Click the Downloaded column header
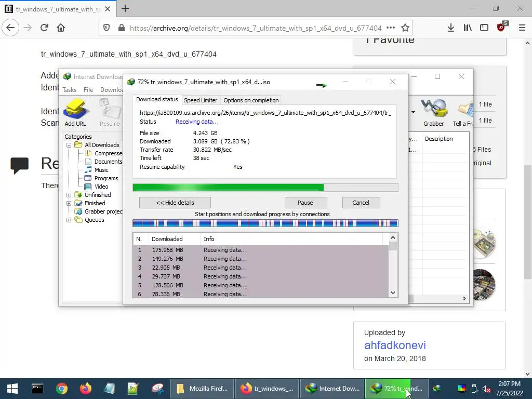 [175, 239]
